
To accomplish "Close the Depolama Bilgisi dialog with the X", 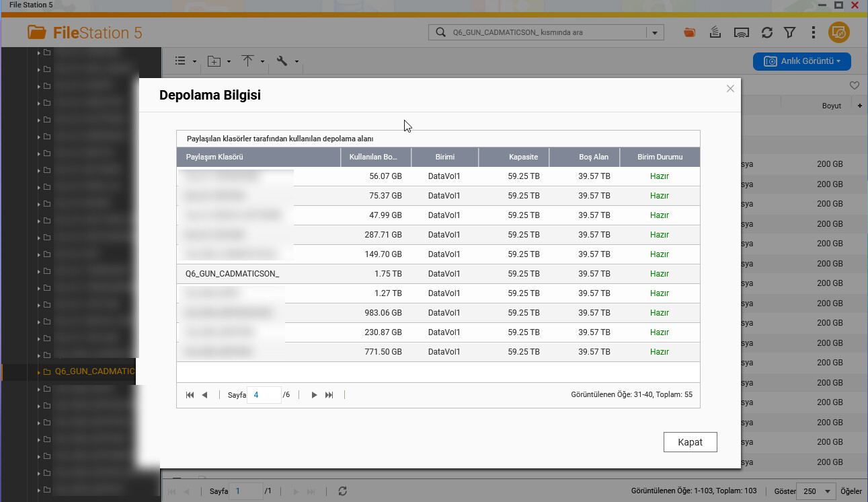I will [730, 89].
